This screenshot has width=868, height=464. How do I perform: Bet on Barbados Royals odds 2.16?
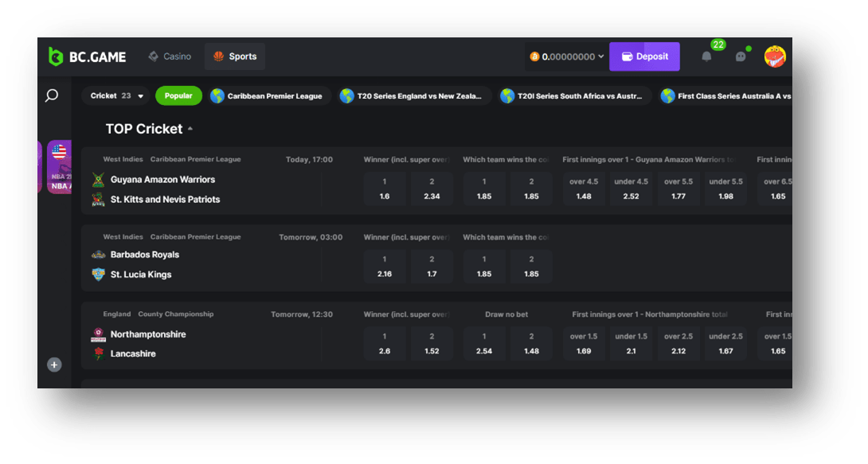coord(385,266)
